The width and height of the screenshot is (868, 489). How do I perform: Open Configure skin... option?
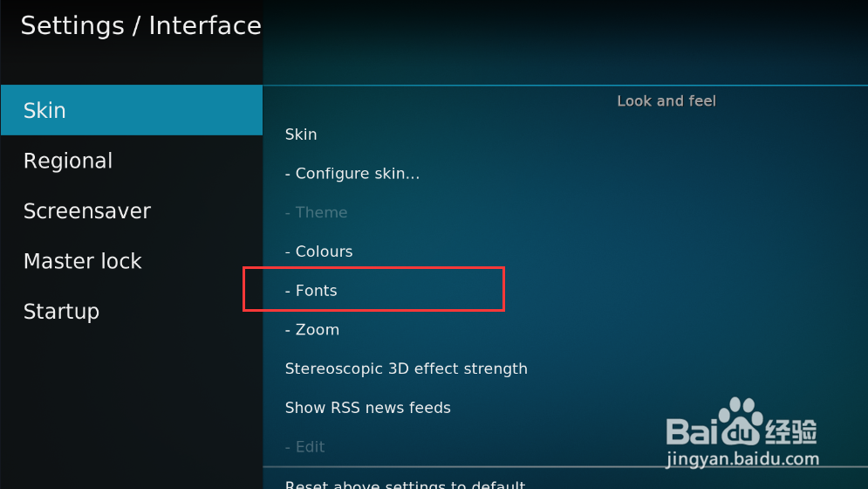tap(352, 173)
